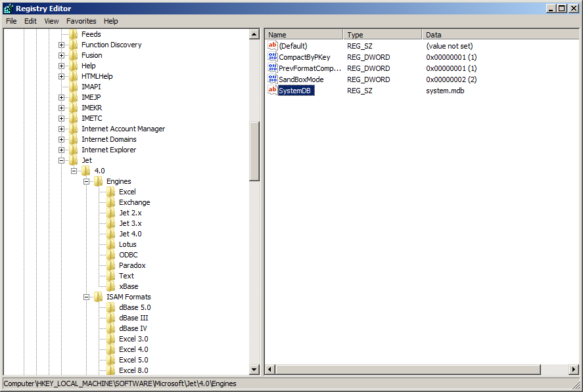
Task: Collapse the Jet key
Action: [x=62, y=160]
